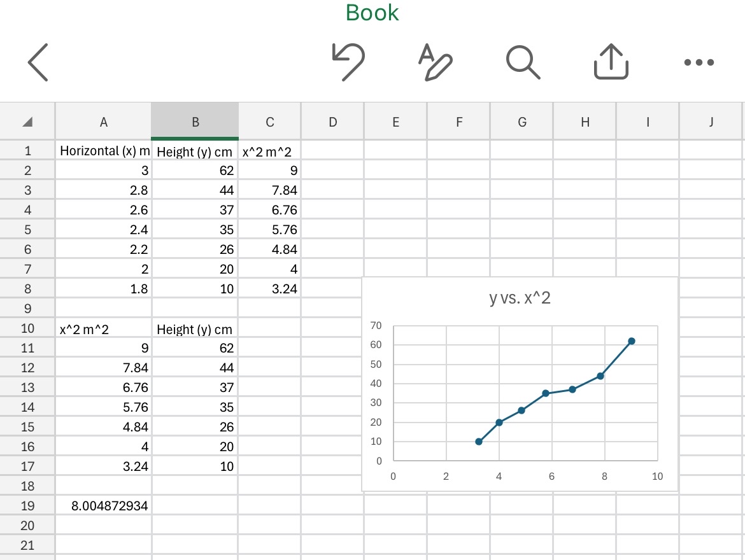Select cell B2 with value 62
The height and width of the screenshot is (560, 745).
(195, 171)
